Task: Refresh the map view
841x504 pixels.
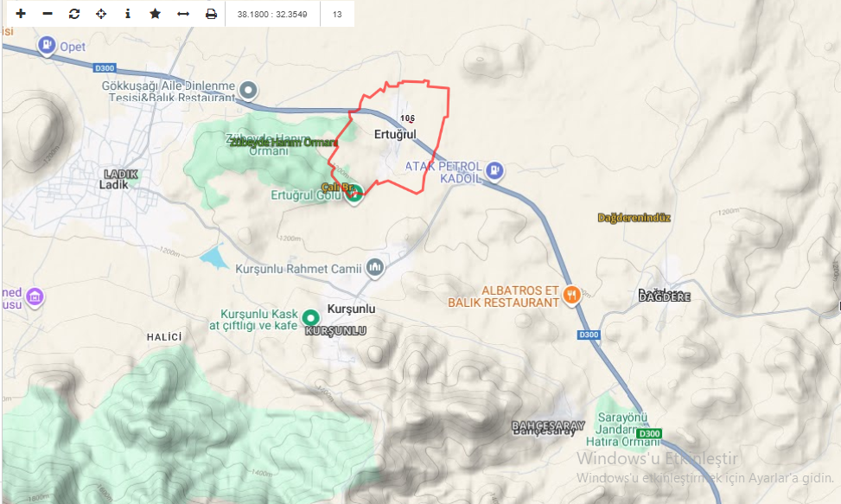Action: tap(74, 14)
